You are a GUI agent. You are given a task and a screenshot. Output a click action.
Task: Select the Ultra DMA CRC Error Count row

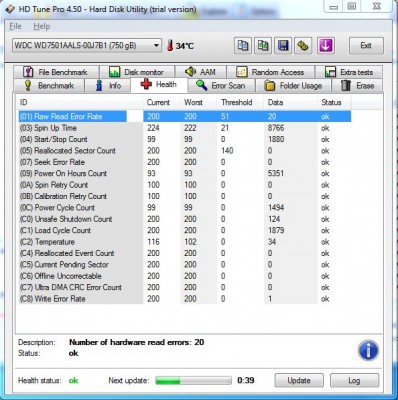(x=185, y=287)
